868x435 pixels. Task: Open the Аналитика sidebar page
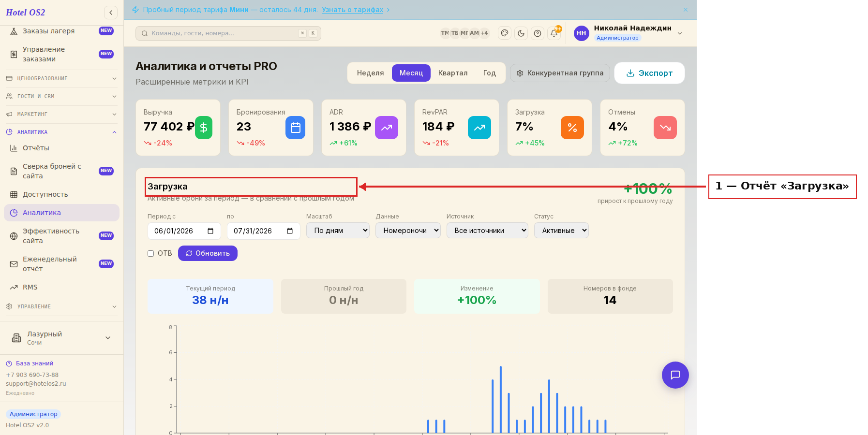coord(61,213)
